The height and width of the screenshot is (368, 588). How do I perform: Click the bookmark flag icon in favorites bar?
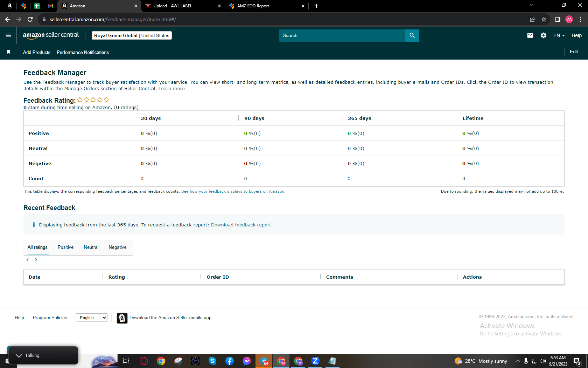coord(8,52)
